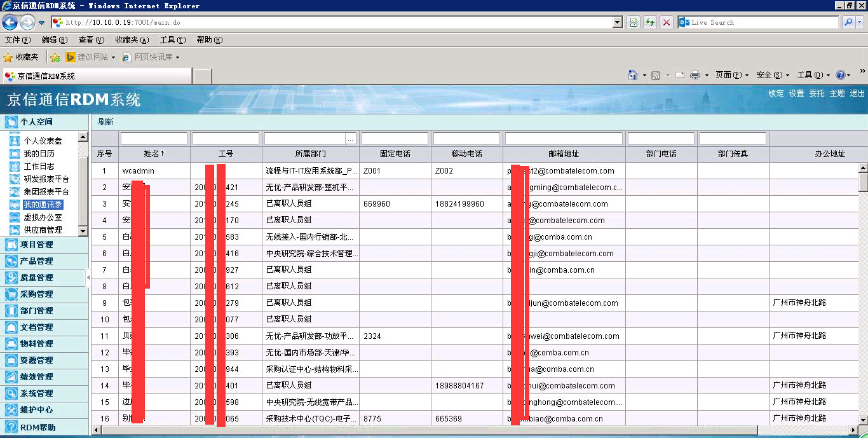Expand the 系统管理 section

(44, 394)
